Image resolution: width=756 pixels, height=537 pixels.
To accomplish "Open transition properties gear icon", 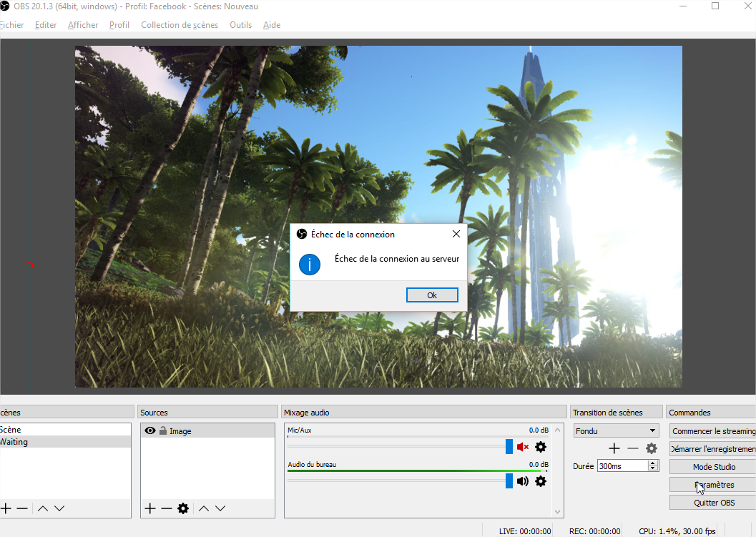I will pos(652,448).
